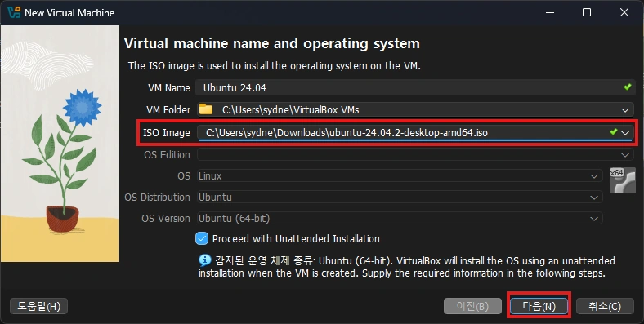Click the VM Name field with Ubuntu 24.04
This screenshot has width=644, height=324.
click(x=415, y=87)
